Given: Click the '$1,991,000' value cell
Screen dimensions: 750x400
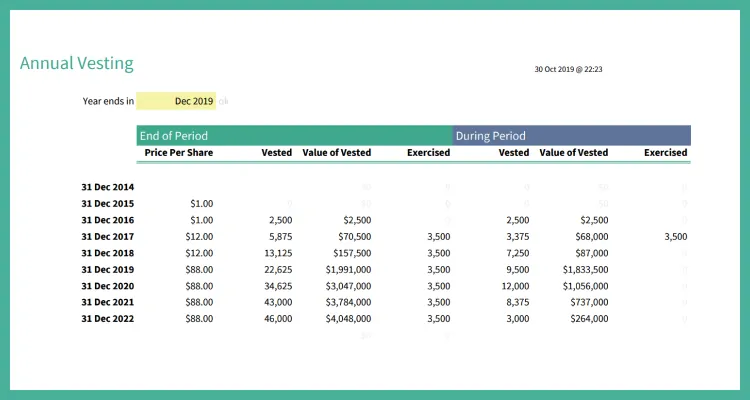Looking at the screenshot, I should click(x=349, y=269).
